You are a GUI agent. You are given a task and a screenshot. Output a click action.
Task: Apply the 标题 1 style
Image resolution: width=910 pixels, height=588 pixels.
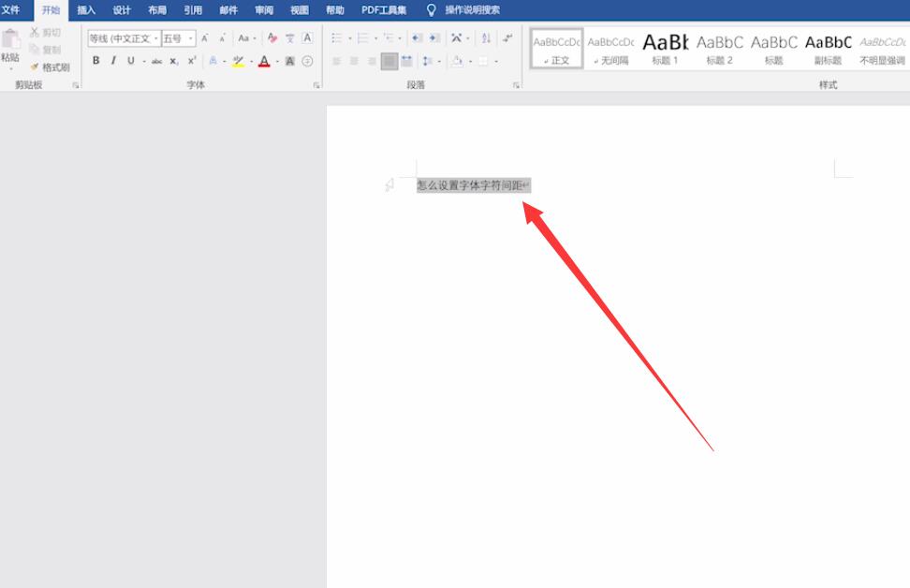(x=665, y=49)
